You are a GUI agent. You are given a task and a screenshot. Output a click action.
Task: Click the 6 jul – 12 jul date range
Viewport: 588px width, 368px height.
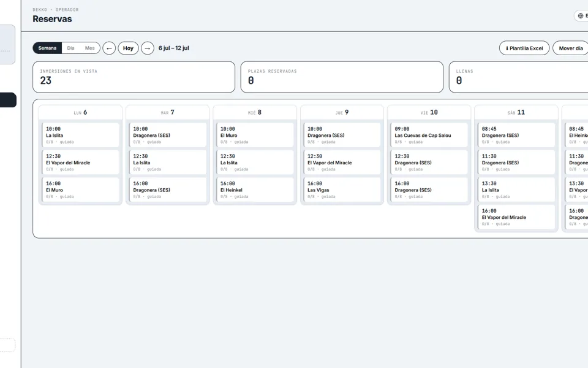pyautogui.click(x=173, y=48)
